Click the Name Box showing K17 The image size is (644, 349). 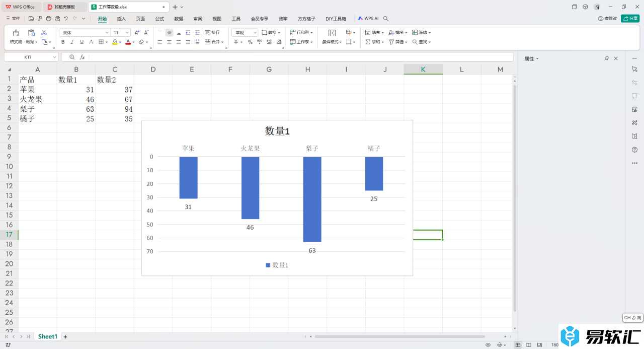coord(31,57)
